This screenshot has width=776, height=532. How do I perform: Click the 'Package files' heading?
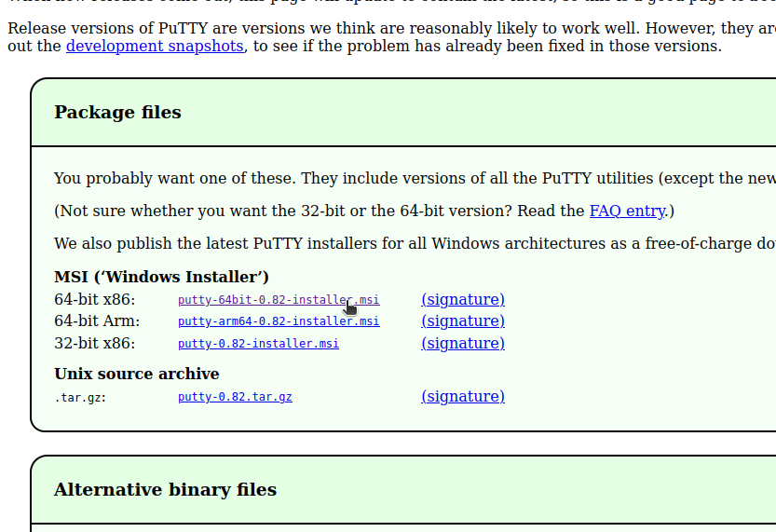(117, 113)
